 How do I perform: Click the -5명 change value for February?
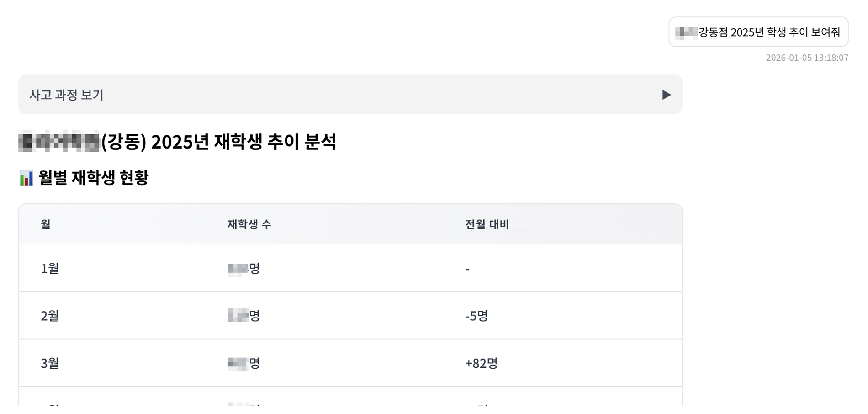476,315
